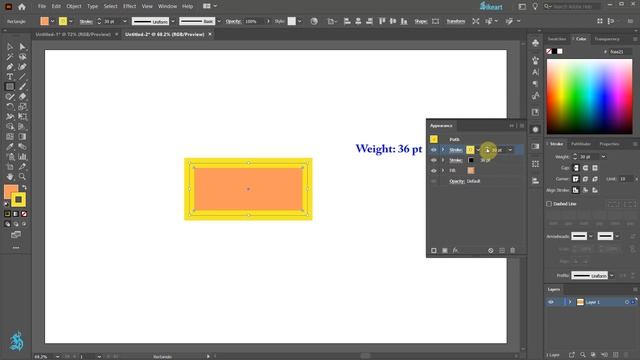
Task: Open Add New Effect fx menu
Action: click(456, 250)
